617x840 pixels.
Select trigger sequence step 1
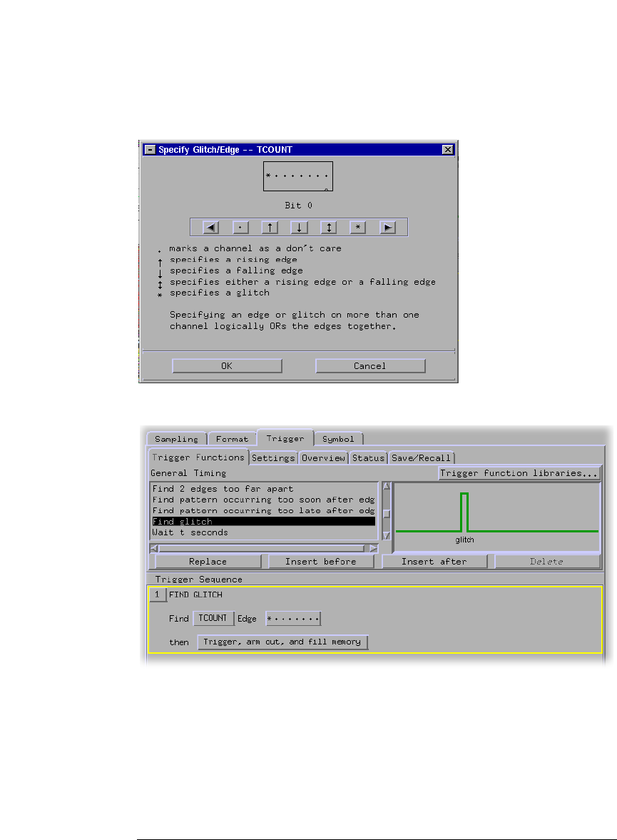coord(157,594)
